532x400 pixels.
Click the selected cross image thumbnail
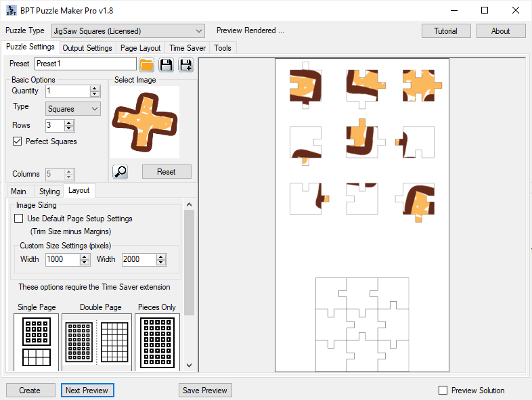[x=144, y=122]
